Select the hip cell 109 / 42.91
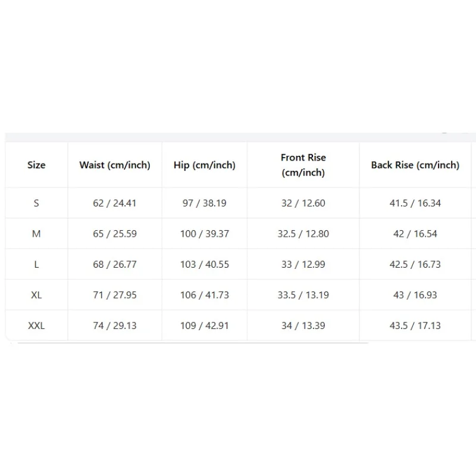476x476 pixels. coord(205,325)
